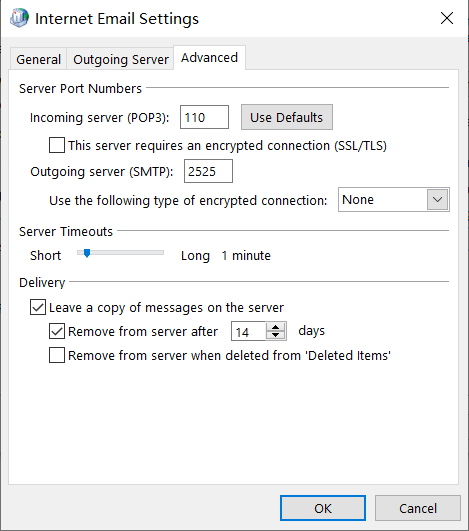This screenshot has height=531, width=469.
Task: Confirm settings with the OK button
Action: 323,508
